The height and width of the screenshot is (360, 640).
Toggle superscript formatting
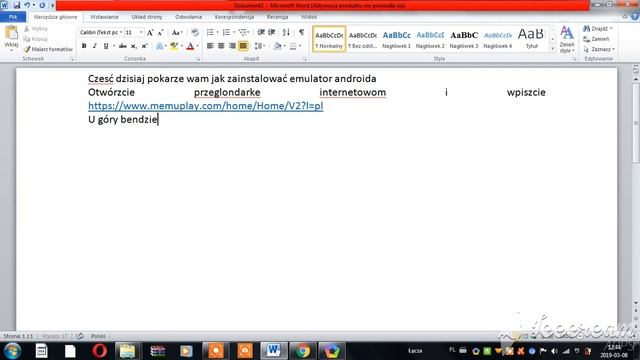coord(144,46)
